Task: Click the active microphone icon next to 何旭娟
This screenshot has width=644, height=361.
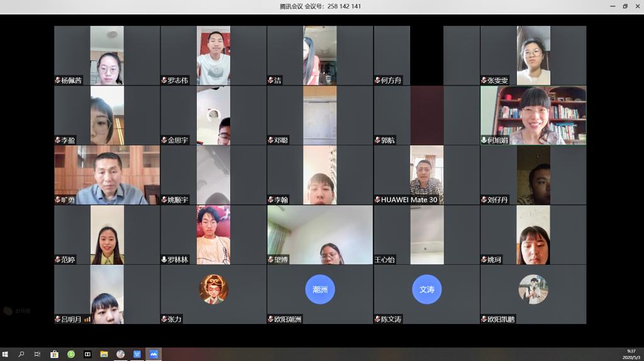Action: point(484,140)
